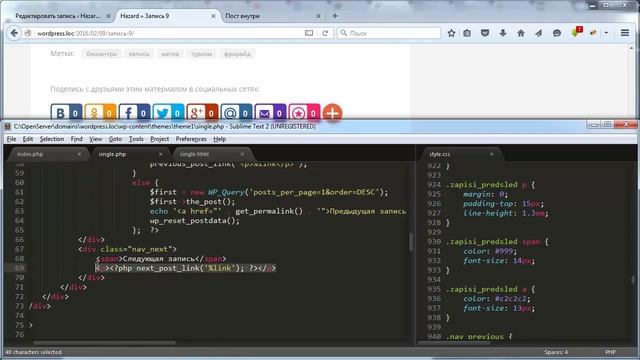Share via the pink star button
This screenshot has width=640, height=360.
pyautogui.click(x=304, y=112)
